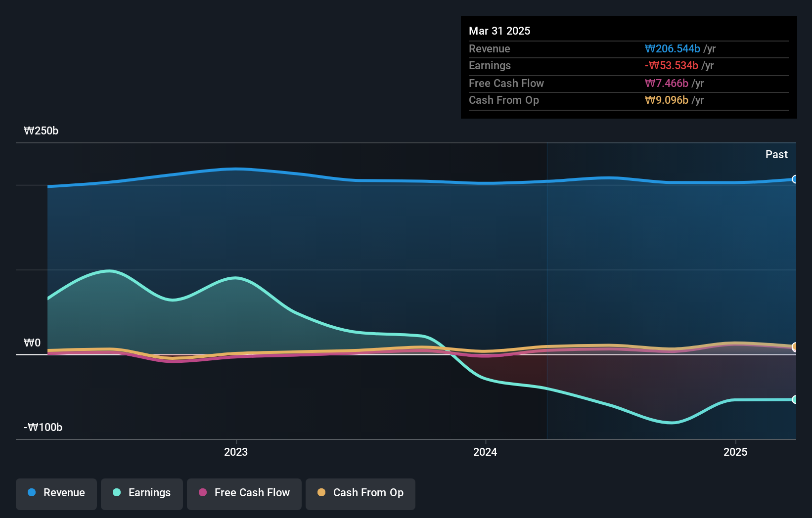Toggle the Cash From Op legend button
812x518 pixels.
[361, 494]
